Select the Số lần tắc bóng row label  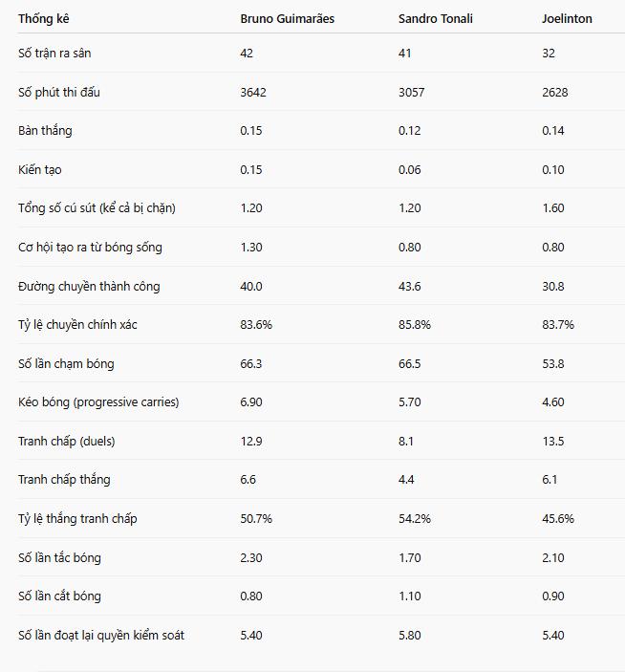coord(59,557)
